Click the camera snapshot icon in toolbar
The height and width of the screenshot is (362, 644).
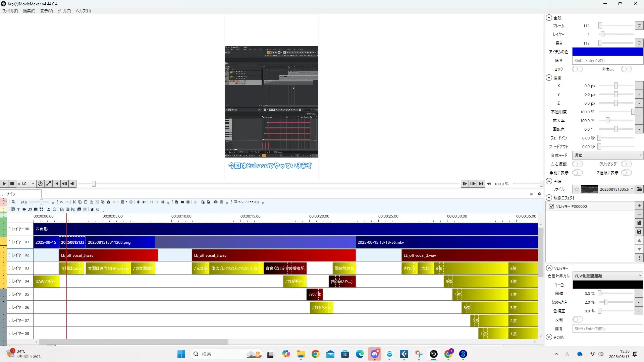[216, 202]
